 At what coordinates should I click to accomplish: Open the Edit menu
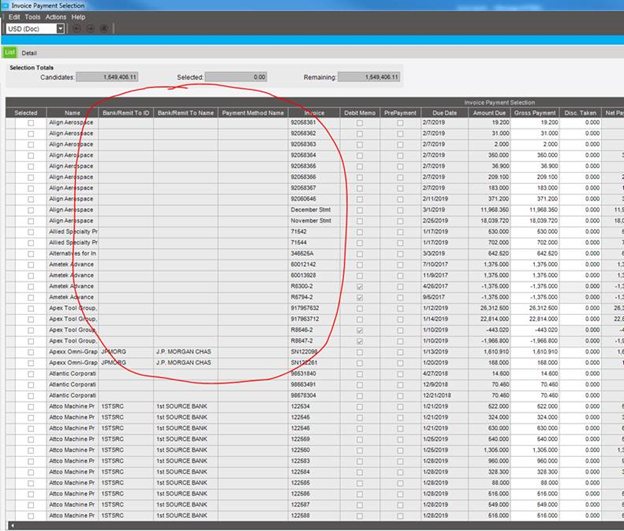pos(14,17)
